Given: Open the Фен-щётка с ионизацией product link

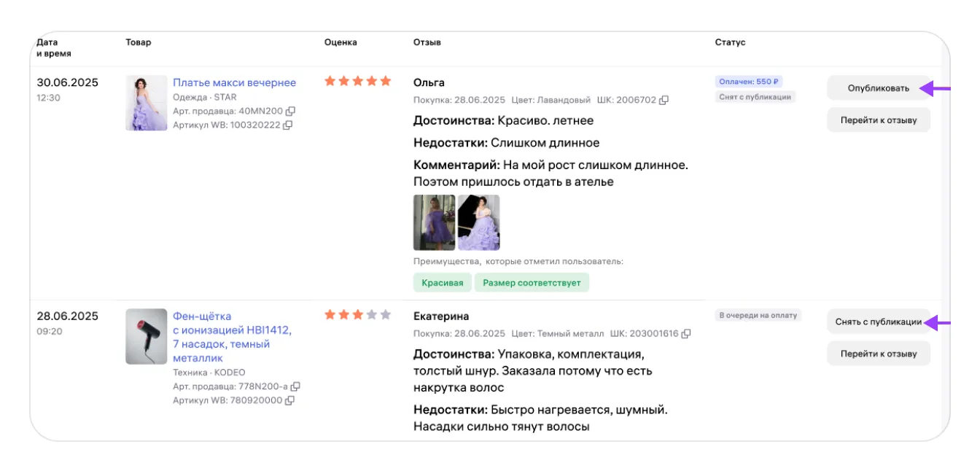Looking at the screenshot, I should pyautogui.click(x=232, y=337).
